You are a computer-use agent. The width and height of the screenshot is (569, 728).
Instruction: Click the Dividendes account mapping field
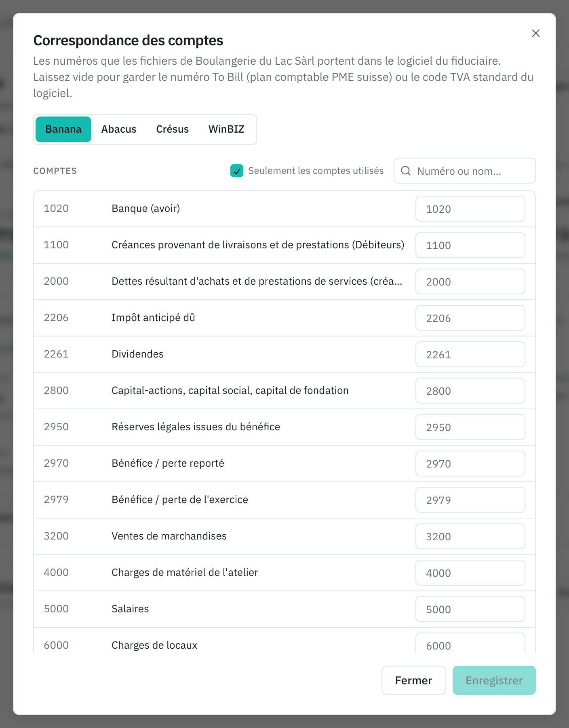pyautogui.click(x=470, y=354)
